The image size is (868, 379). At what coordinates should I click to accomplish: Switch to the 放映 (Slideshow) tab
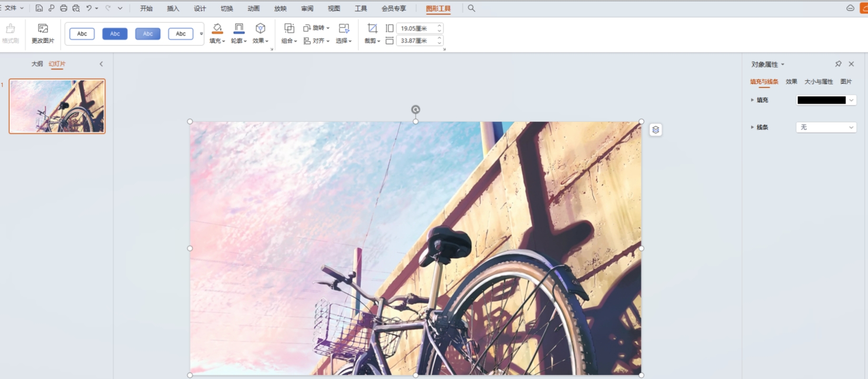[280, 8]
